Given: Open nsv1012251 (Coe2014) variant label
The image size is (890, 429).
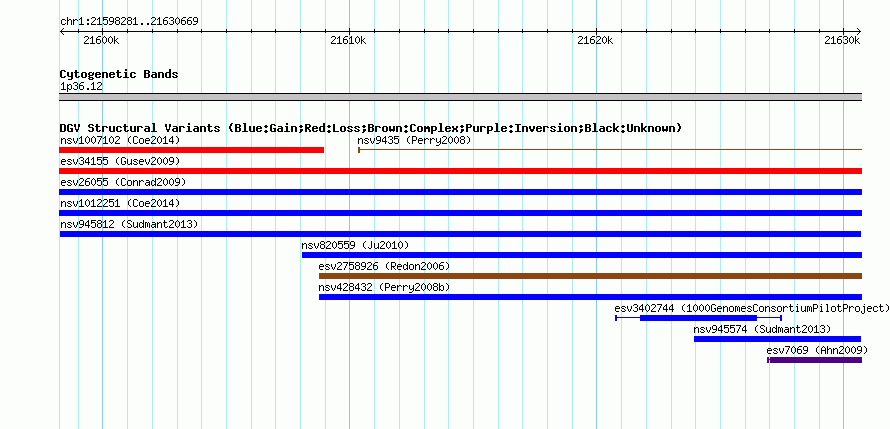Looking at the screenshot, I should pos(120,203).
